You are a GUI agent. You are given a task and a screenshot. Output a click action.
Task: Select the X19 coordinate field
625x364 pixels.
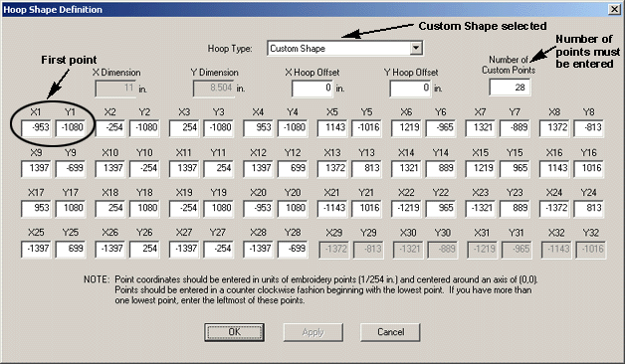[x=184, y=209]
